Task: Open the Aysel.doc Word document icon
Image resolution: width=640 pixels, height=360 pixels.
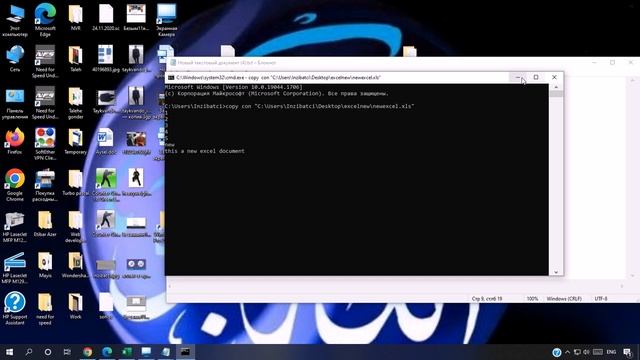Action: coord(106,141)
